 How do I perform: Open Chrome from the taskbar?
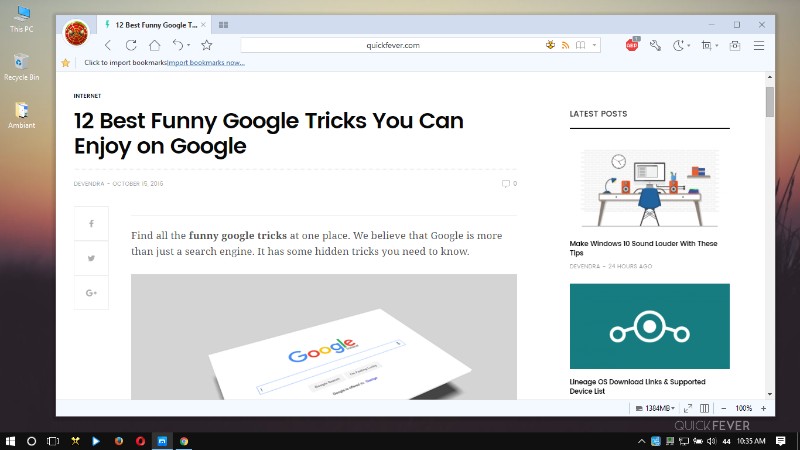[x=184, y=441]
